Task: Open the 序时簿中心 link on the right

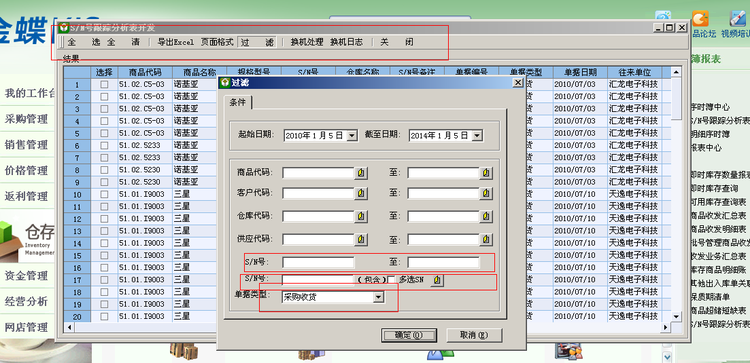Action: (711, 107)
